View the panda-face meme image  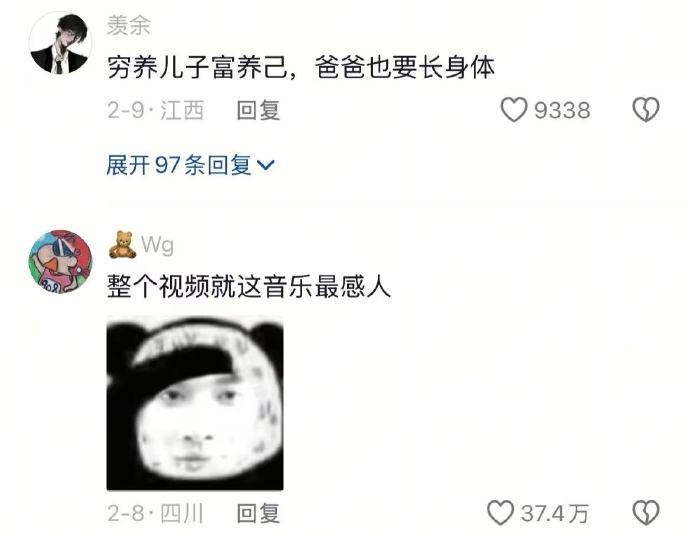[195, 403]
